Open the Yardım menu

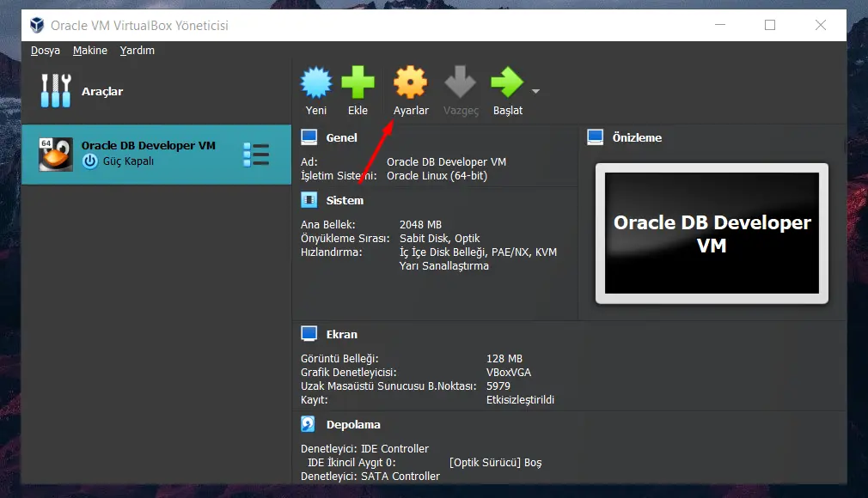138,51
